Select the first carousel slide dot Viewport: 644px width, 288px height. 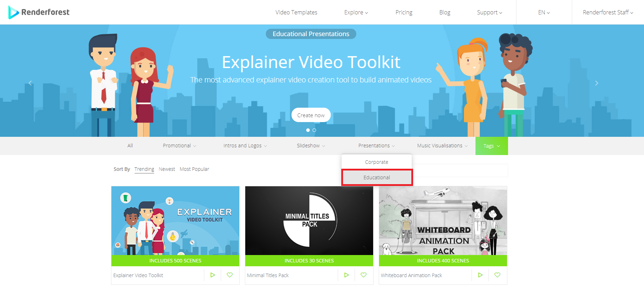point(308,130)
